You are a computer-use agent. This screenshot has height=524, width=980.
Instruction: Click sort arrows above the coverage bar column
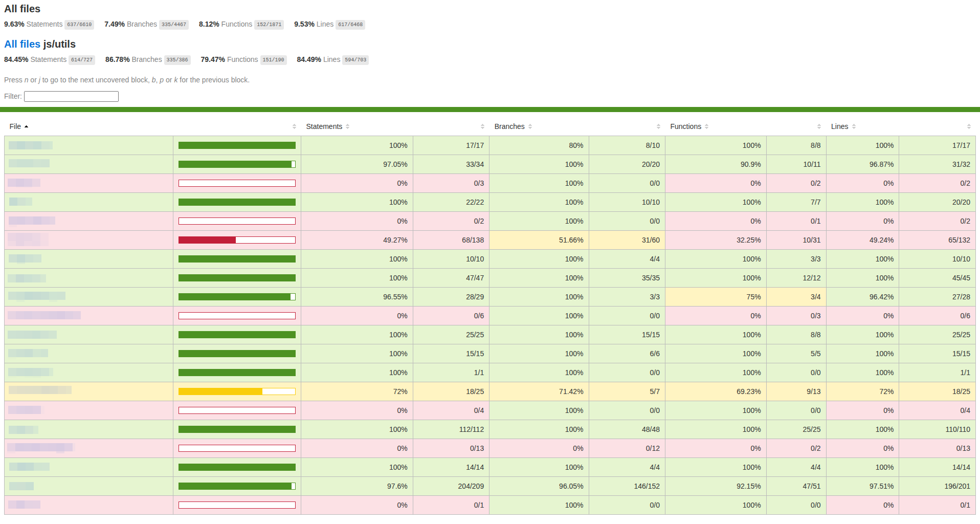point(294,126)
